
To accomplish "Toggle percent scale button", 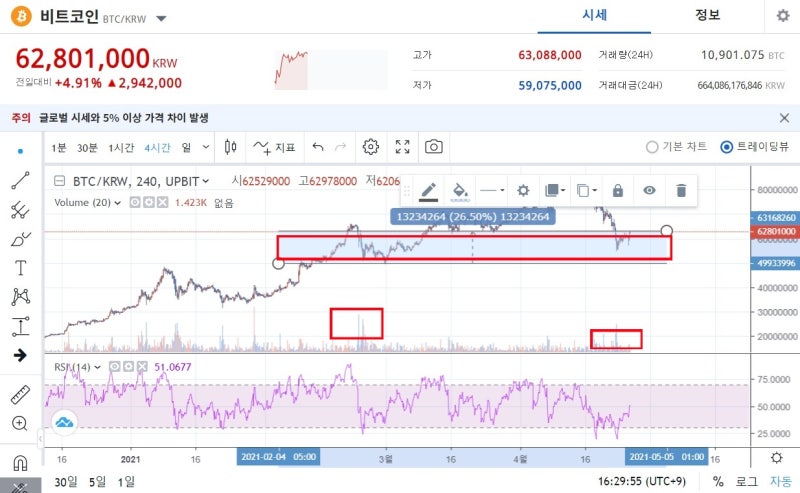I will click(x=718, y=481).
